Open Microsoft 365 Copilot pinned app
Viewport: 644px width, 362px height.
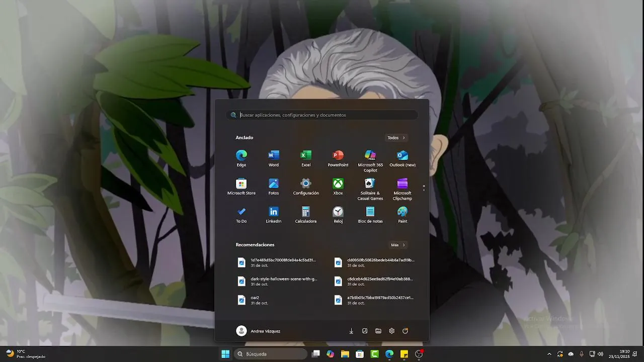coord(370,161)
